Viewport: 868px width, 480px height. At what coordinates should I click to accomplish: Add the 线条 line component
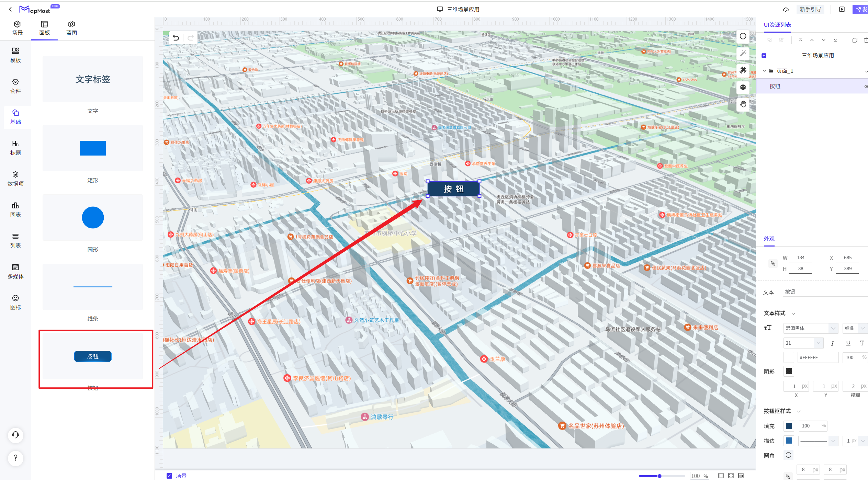(x=93, y=287)
